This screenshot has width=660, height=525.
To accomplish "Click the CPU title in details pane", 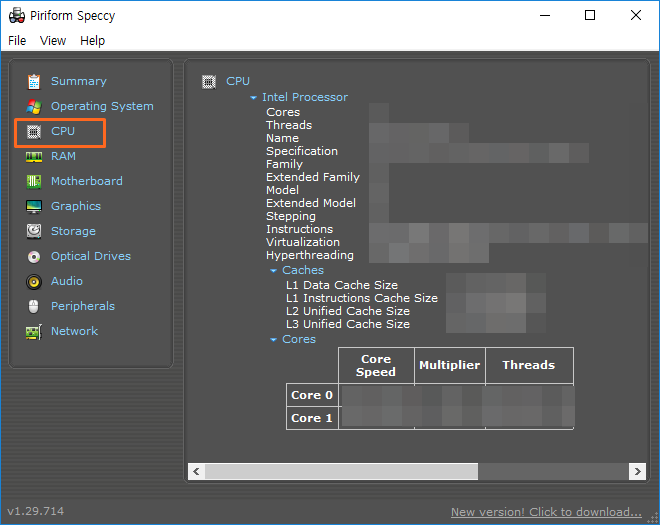I will tap(238, 81).
